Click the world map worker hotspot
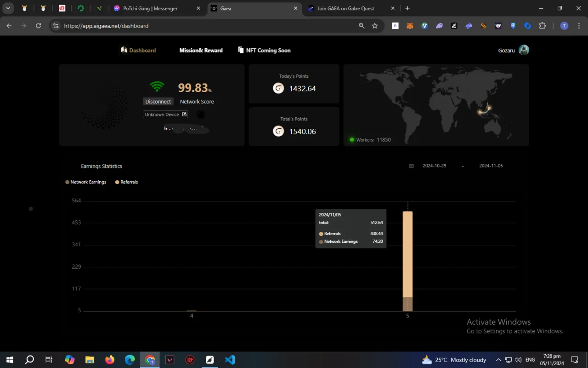588x368 pixels. click(484, 110)
